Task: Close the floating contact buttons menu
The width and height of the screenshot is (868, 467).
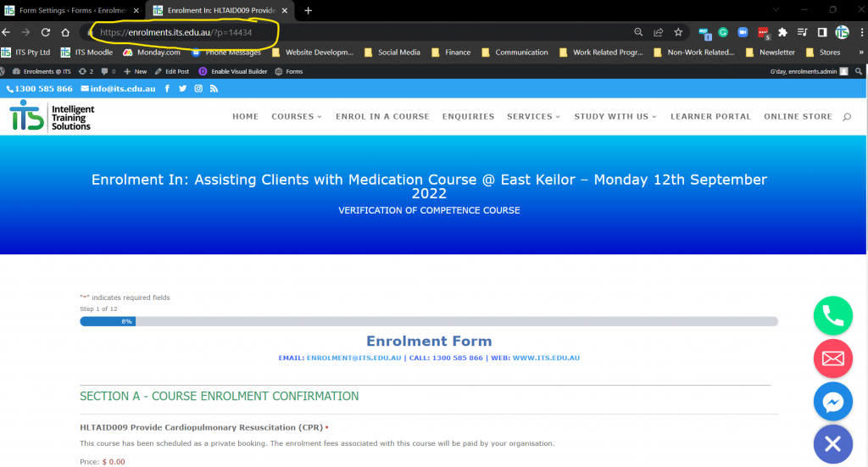Action: pos(832,444)
